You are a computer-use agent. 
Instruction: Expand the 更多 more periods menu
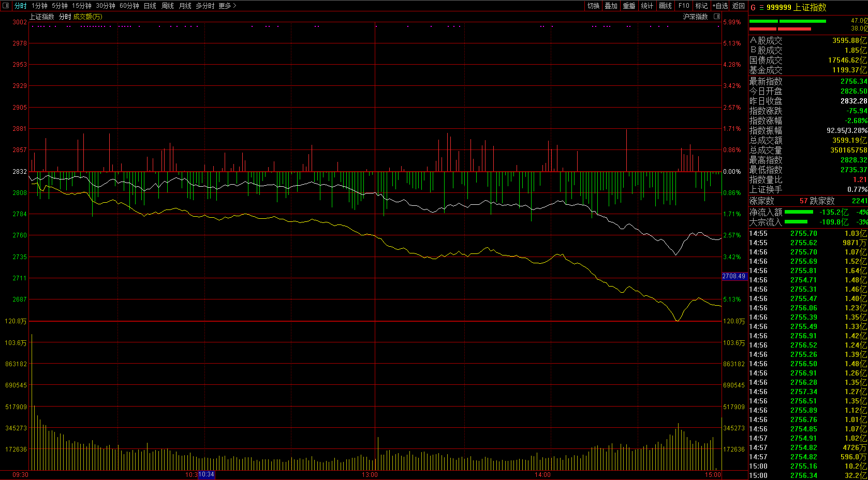pyautogui.click(x=227, y=6)
